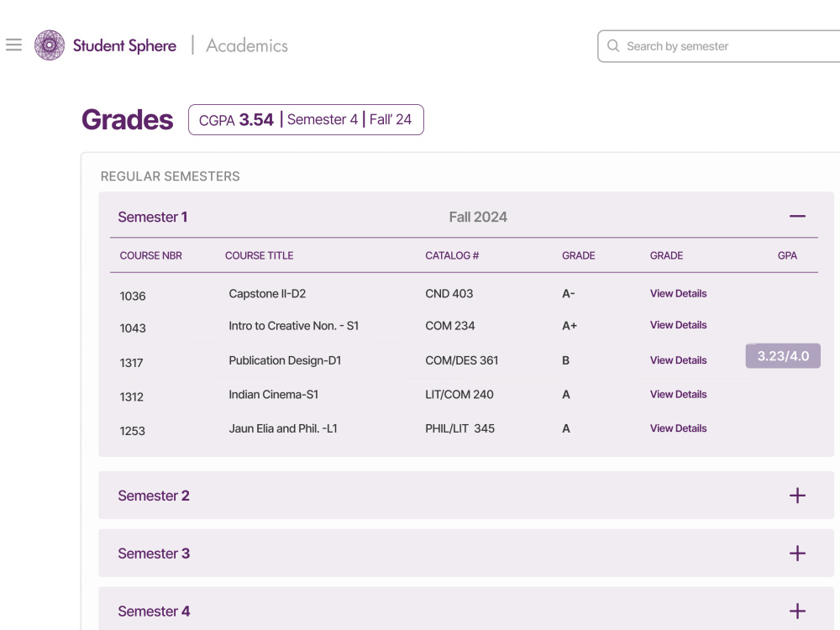Click the A- grade for Capstone II-D2

[x=569, y=293]
